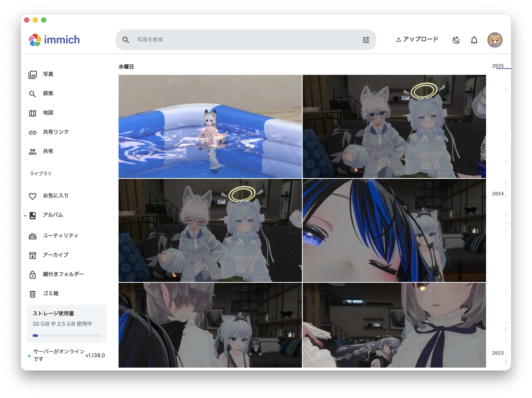This screenshot has width=532, height=398.
Task: Go to お気に入り favorites
Action: (x=56, y=196)
